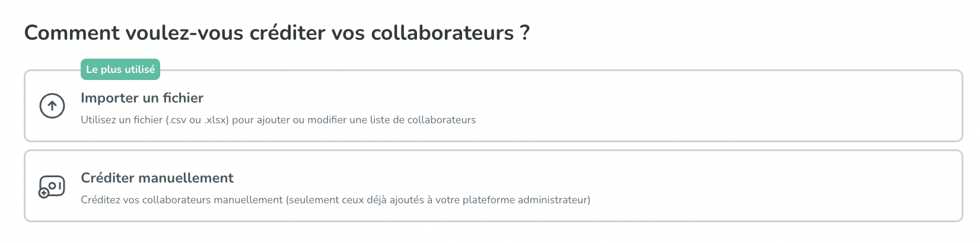Click blank right side of manual credit card
The image size is (980, 243).
pos(771,186)
